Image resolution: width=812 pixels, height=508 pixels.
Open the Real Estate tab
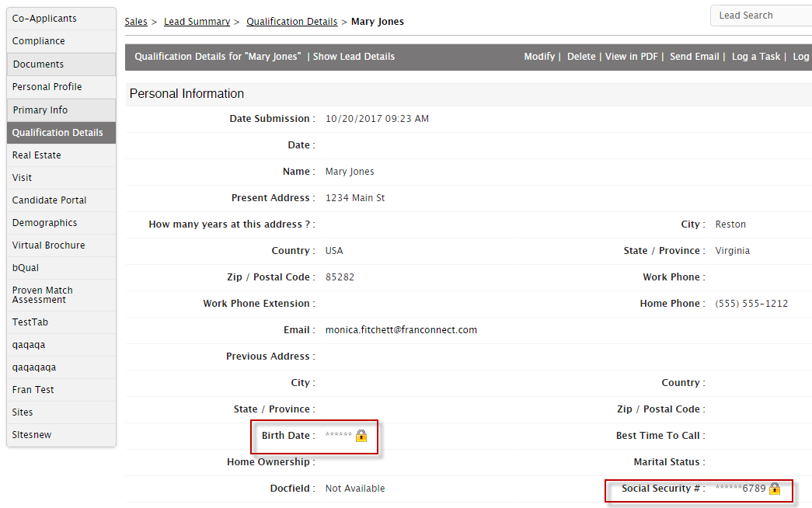(x=61, y=155)
